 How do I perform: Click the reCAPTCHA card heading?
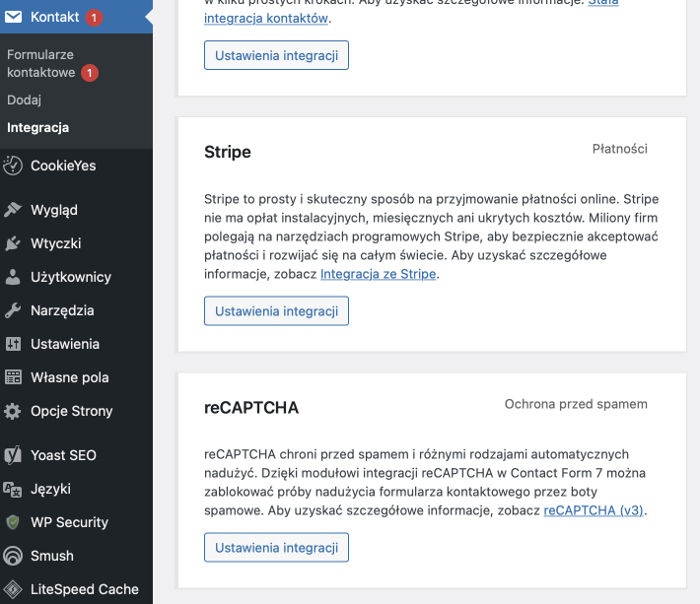[251, 408]
